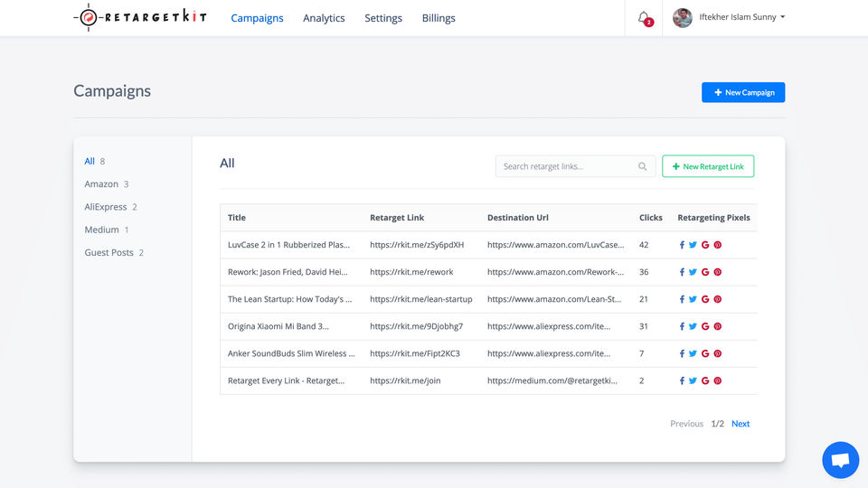This screenshot has width=868, height=488.
Task: Open the Analytics tab
Action: pos(324,18)
